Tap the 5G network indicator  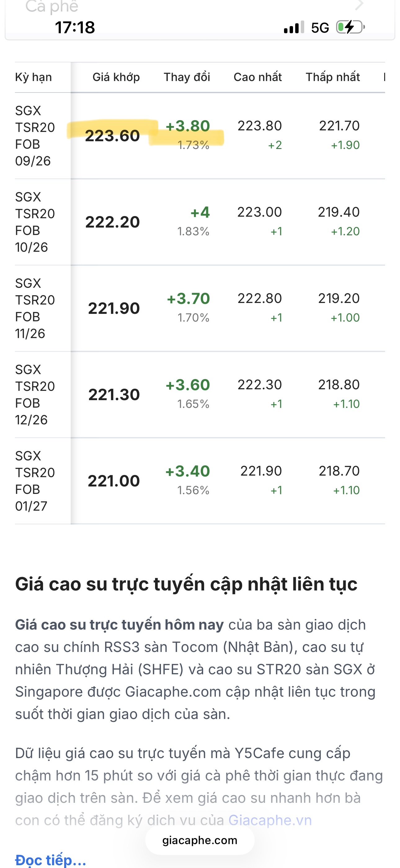click(320, 28)
